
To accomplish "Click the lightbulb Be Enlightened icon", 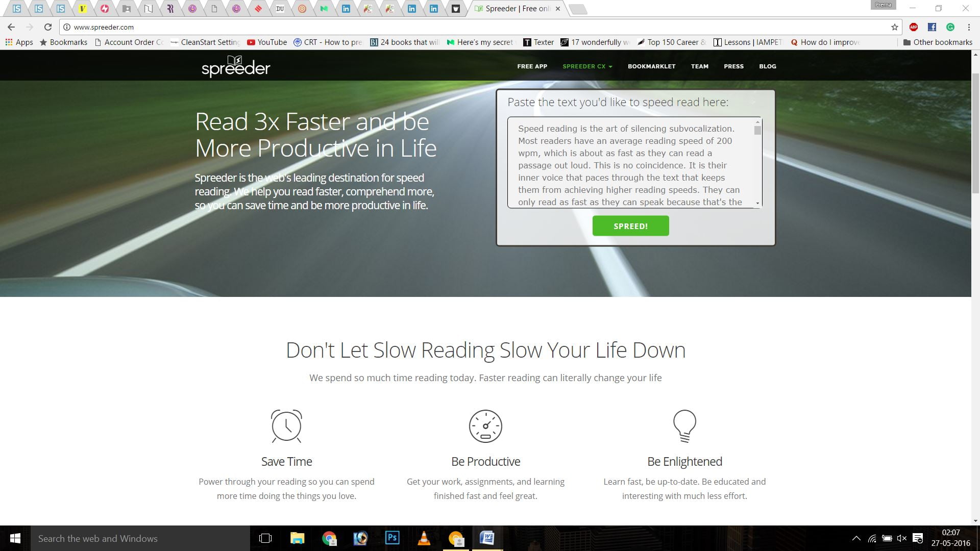I will 684,426.
